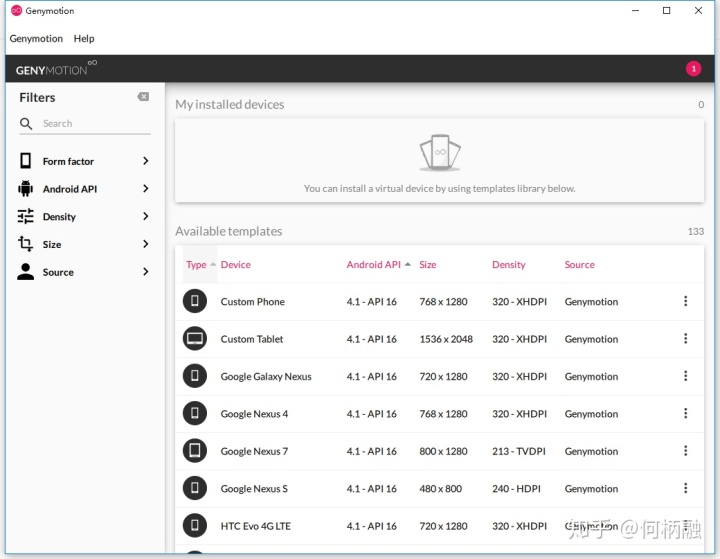Sort templates by Density column
Image resolution: width=720 pixels, height=559 pixels.
click(508, 265)
